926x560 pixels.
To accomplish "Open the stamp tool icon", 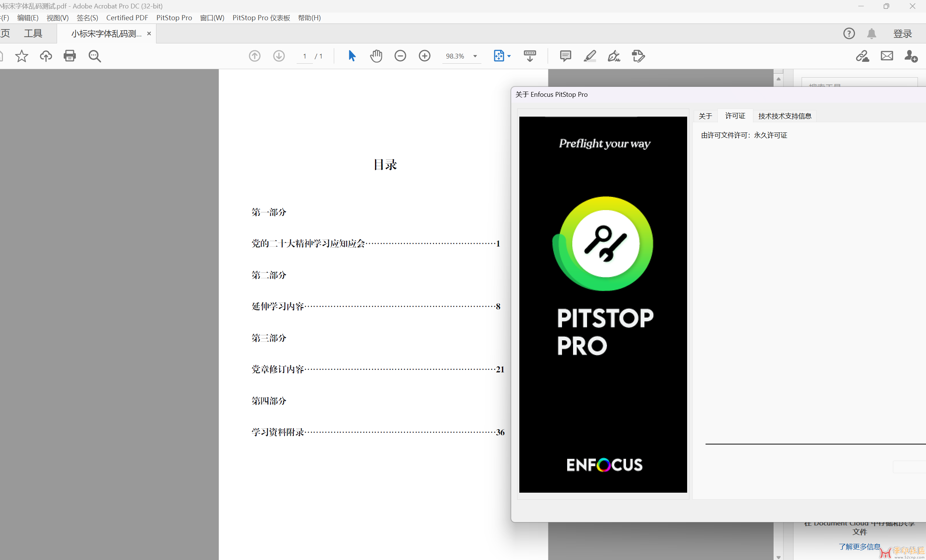I will coord(638,56).
